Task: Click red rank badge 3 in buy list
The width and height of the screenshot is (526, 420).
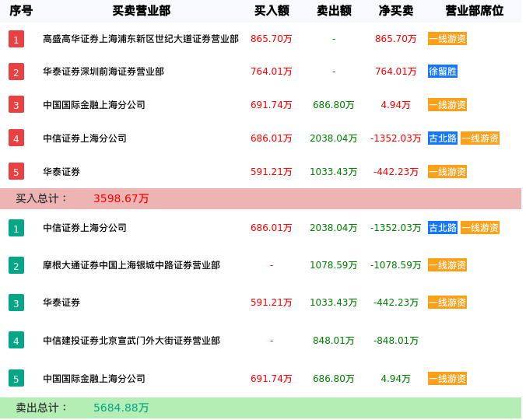Action: tap(16, 104)
